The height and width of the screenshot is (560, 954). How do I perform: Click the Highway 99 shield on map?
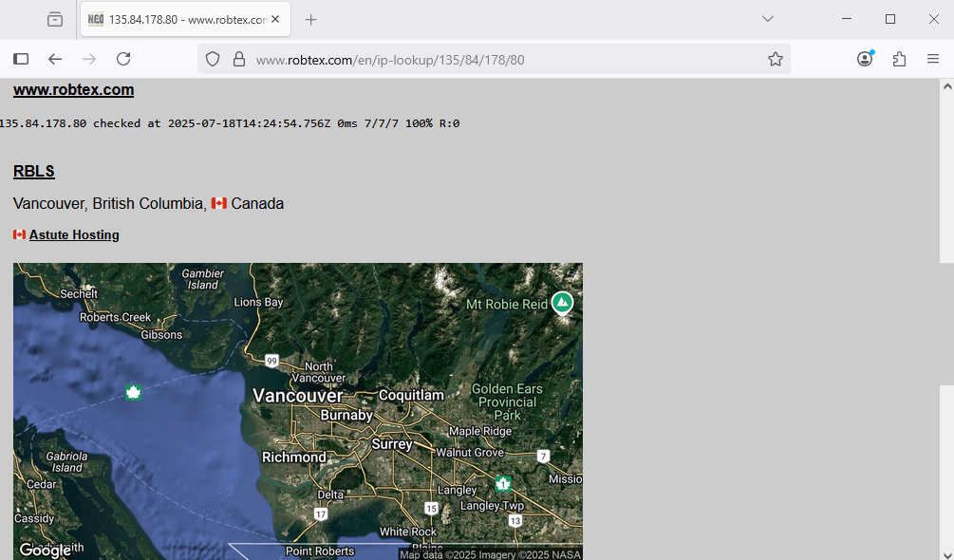click(x=271, y=362)
